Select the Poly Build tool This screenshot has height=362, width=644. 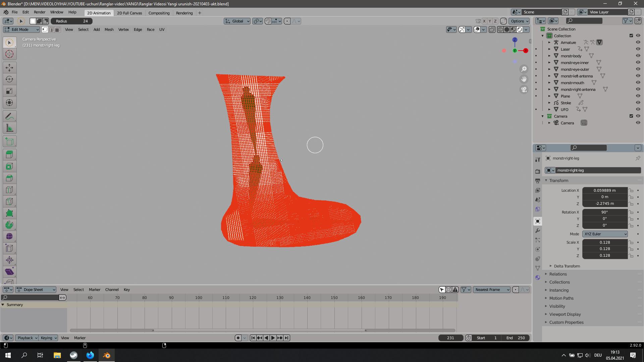(9, 213)
